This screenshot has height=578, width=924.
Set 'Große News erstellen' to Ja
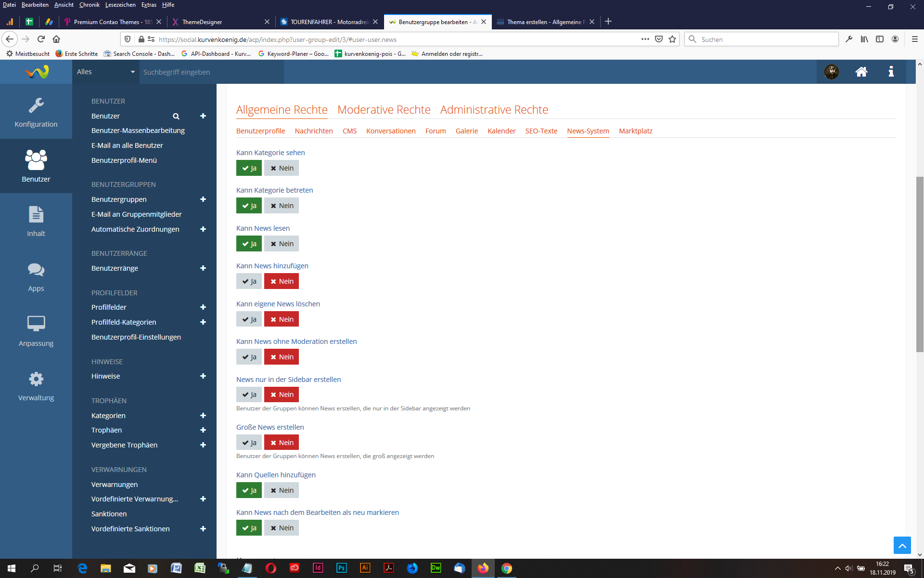249,443
